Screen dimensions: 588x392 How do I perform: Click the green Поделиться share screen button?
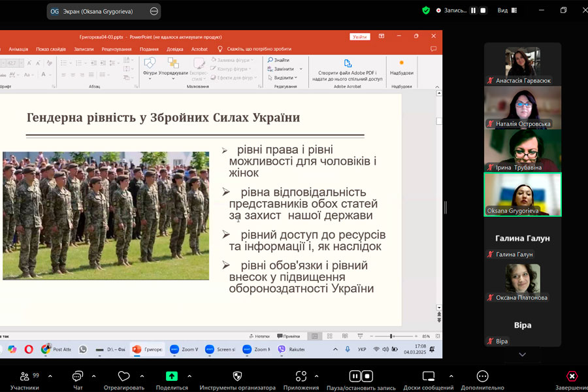(172, 377)
